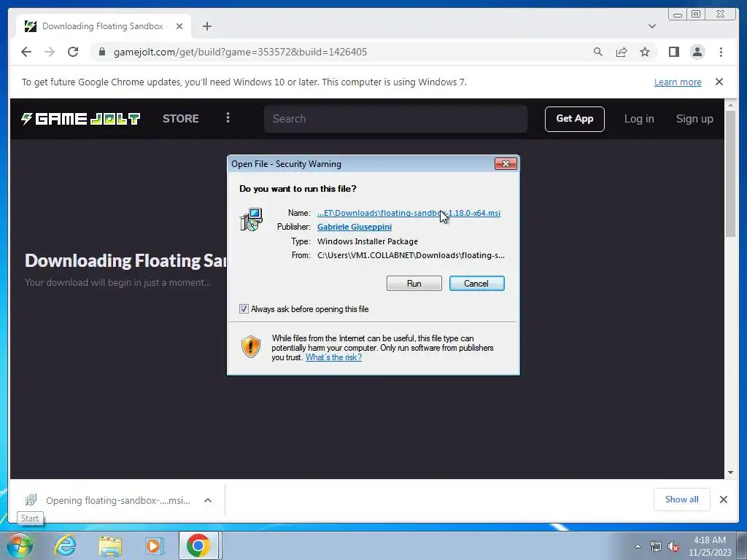Open Game Jolt's vertical dots menu
Viewport: 747px width, 560px height.
228,117
